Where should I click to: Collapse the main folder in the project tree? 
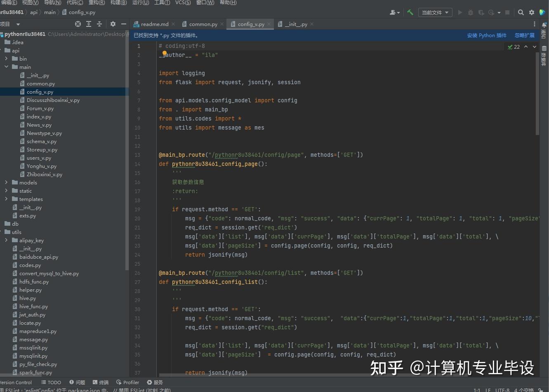[x=6, y=67]
